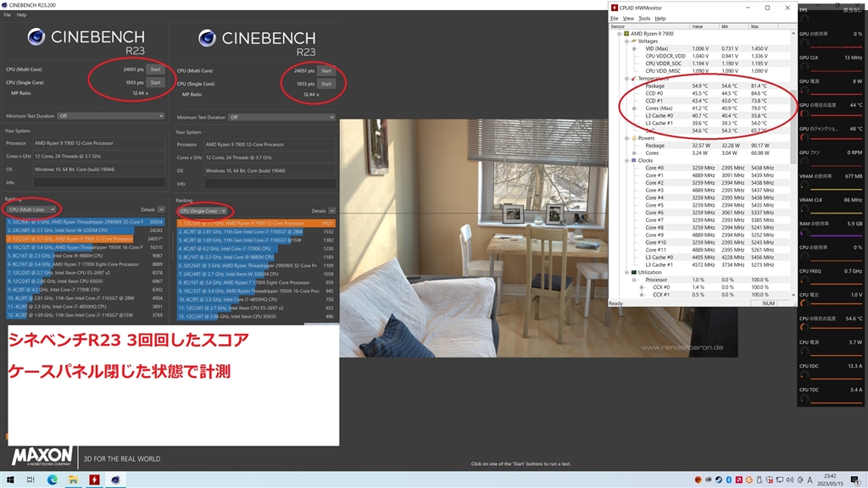
Task: Click the Sensor column header in HWMonitor
Action: click(x=648, y=26)
